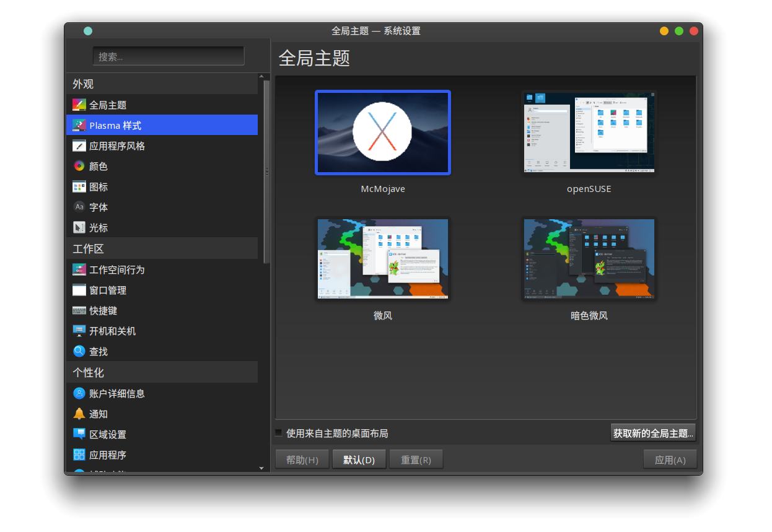Click the 区域设置 icon
The image size is (772, 532).
pos(79,435)
